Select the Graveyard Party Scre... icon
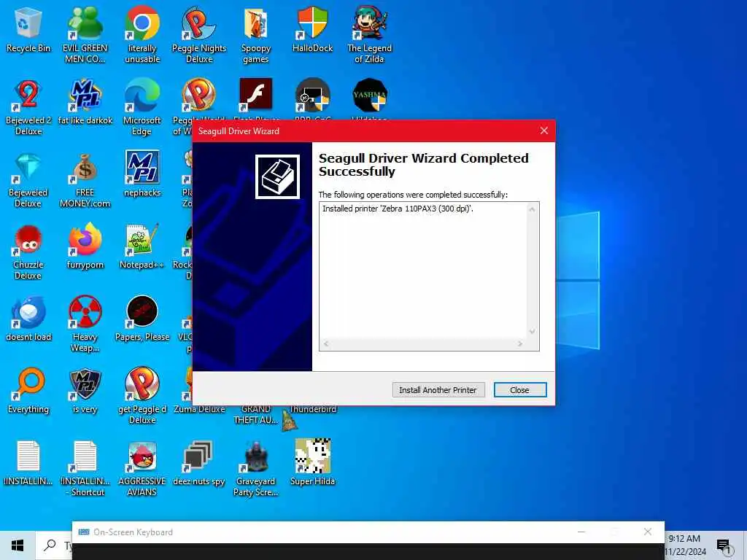This screenshot has height=560, width=747. pos(256,467)
